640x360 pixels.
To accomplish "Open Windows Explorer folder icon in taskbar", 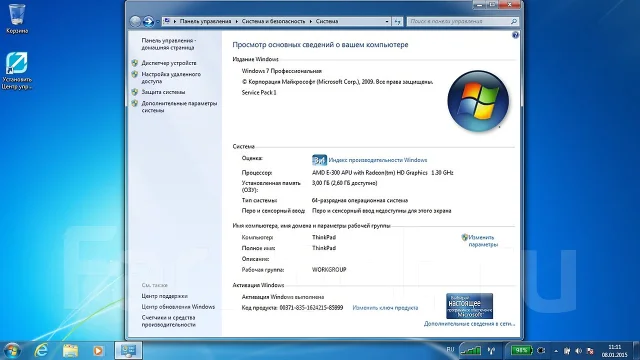I will click(70, 351).
